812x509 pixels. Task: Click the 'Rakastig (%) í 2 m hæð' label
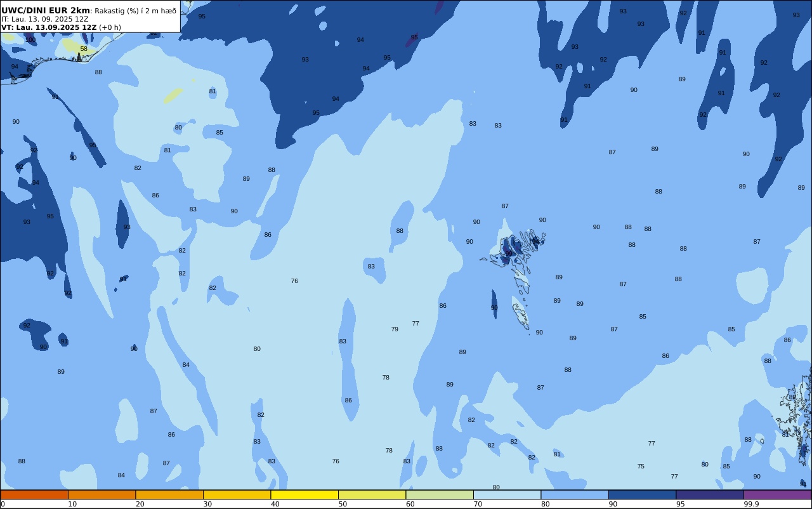[135, 11]
